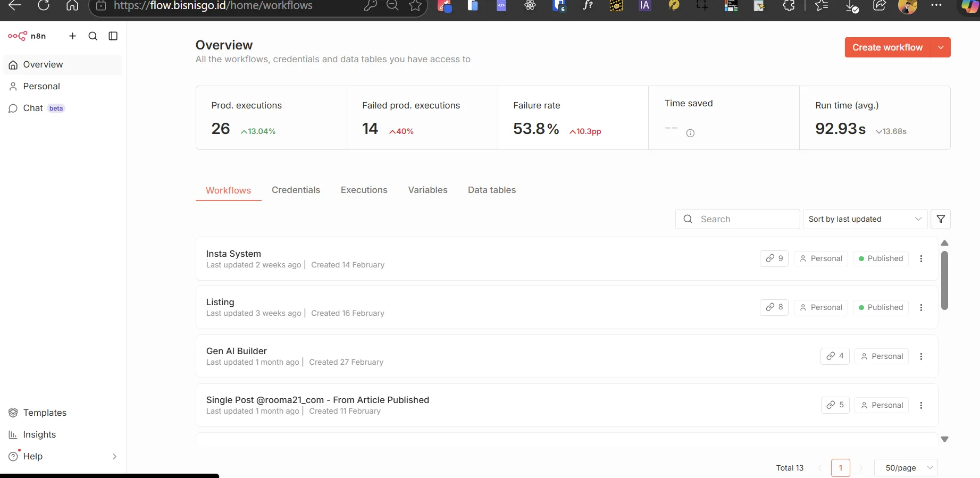
Task: Open browser three-dot settings menu
Action: click(x=936, y=5)
